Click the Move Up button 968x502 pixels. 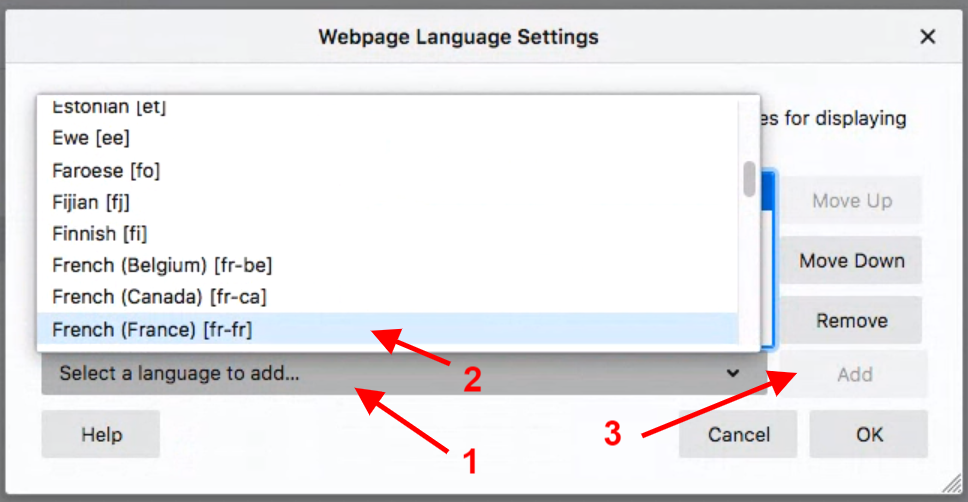(851, 201)
